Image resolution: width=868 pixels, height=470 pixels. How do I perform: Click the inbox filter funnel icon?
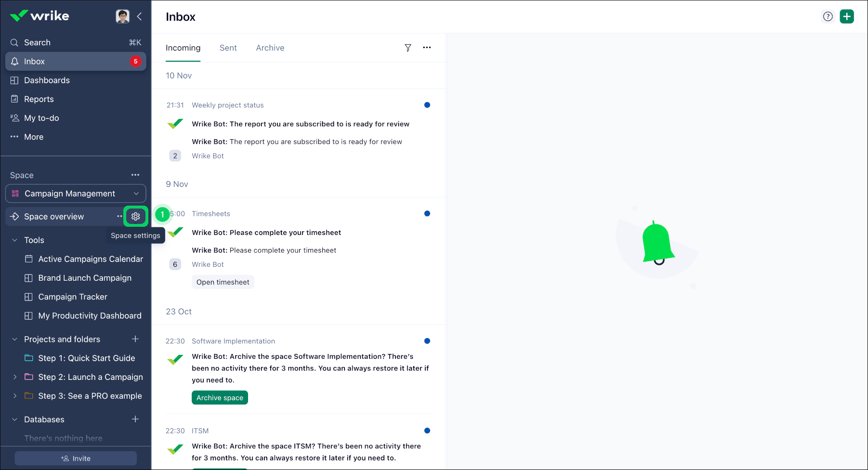point(408,48)
